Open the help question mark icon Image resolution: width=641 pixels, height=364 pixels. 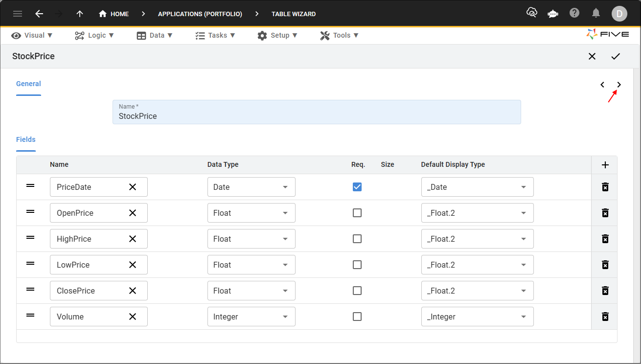[x=575, y=13]
